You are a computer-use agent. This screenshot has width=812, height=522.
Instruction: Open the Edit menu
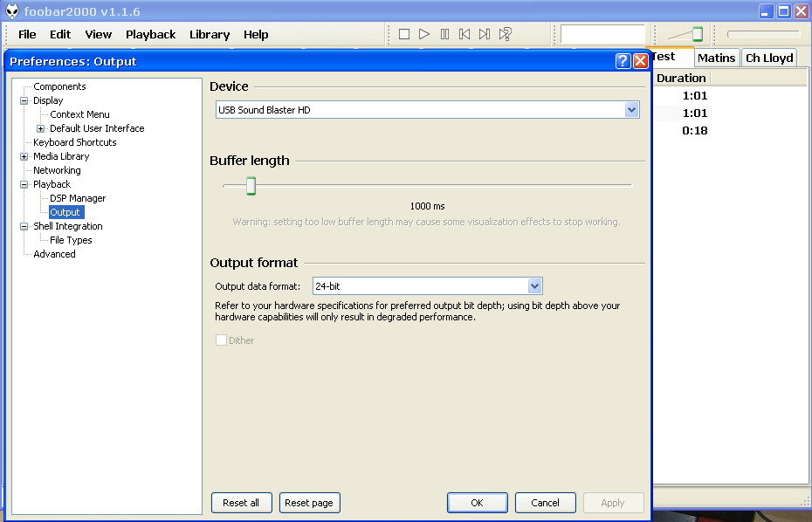(60, 35)
